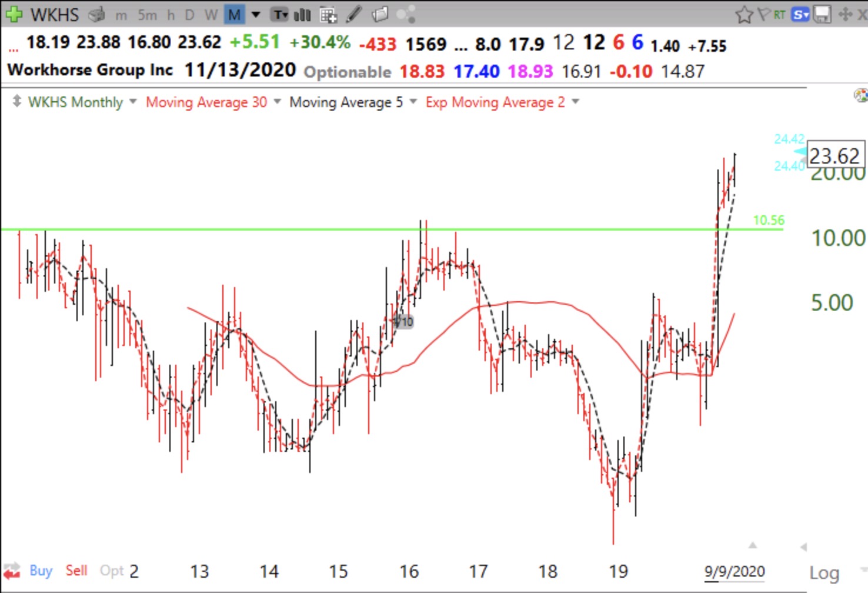The height and width of the screenshot is (593, 868).
Task: Click the Opt options link
Action: 112,571
